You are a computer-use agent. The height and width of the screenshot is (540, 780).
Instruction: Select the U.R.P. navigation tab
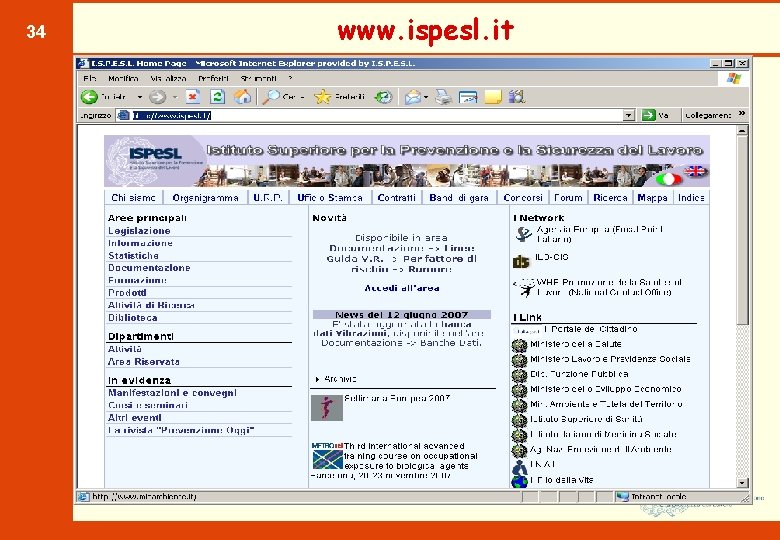tap(268, 198)
